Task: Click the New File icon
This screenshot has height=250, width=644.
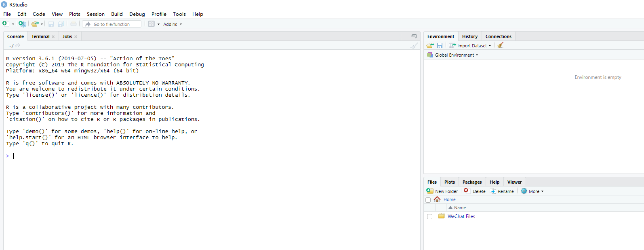Action: pyautogui.click(x=5, y=24)
